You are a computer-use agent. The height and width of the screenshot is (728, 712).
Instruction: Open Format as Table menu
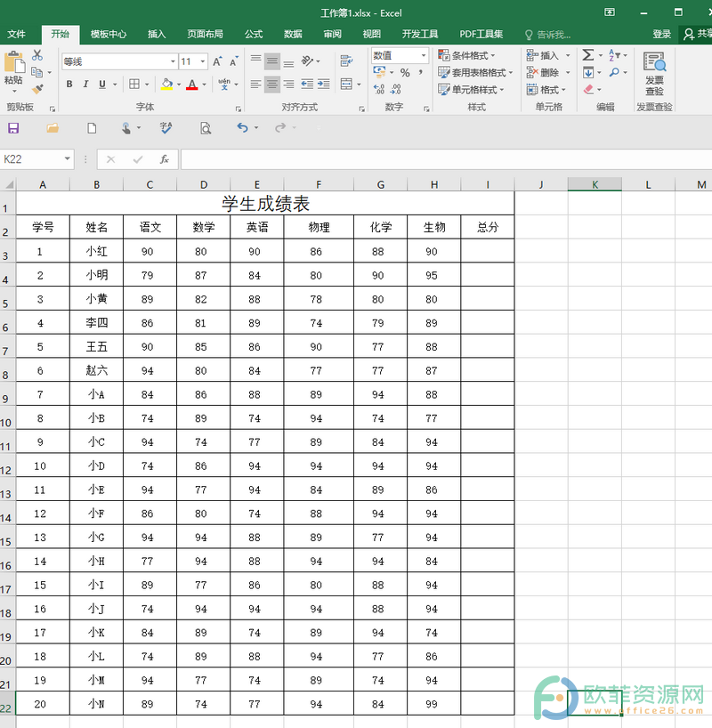475,72
